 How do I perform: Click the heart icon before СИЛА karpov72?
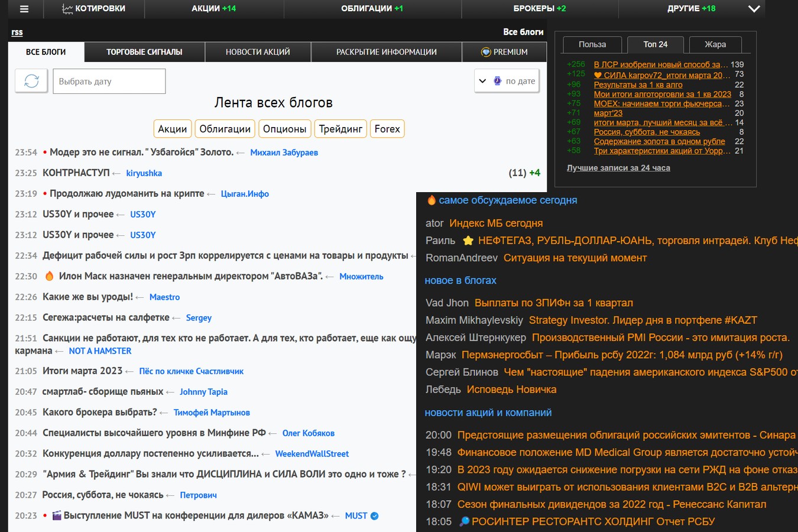(x=598, y=75)
